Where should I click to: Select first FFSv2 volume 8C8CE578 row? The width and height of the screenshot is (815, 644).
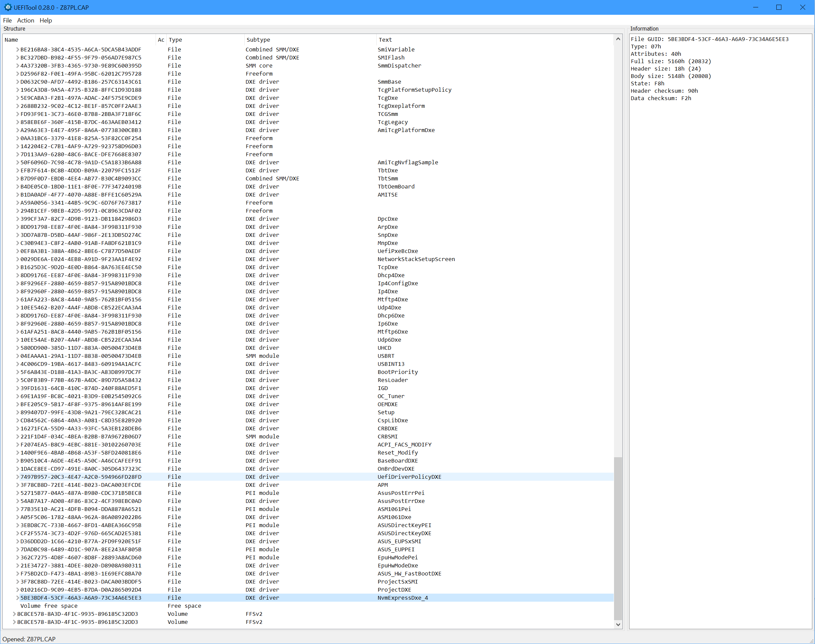(x=308, y=614)
